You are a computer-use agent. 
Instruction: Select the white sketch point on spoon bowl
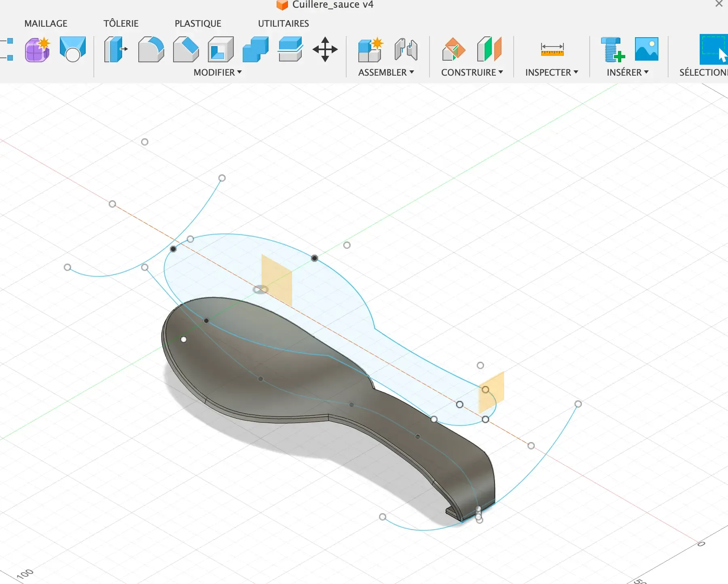pos(184,339)
